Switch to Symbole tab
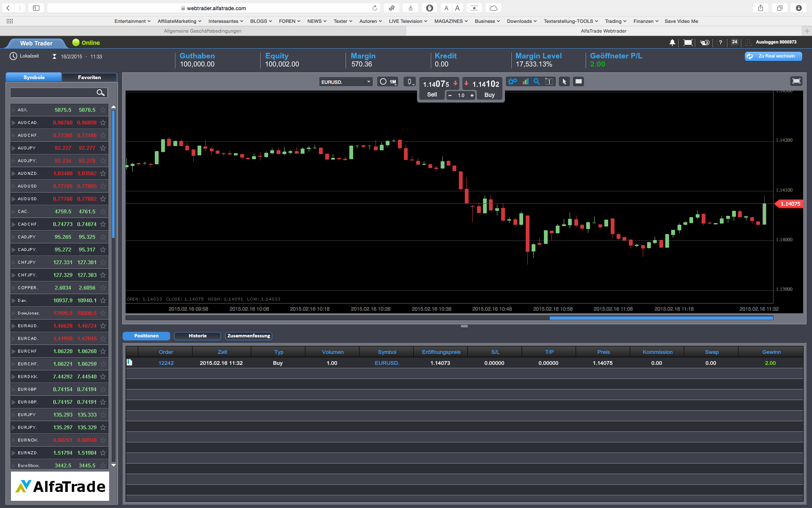812x508 pixels. (34, 77)
